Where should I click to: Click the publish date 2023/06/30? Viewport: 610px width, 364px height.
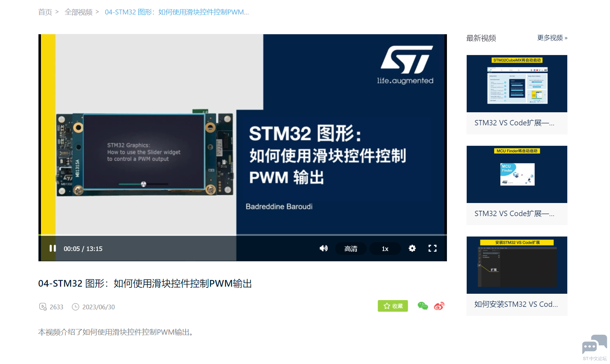(x=98, y=307)
